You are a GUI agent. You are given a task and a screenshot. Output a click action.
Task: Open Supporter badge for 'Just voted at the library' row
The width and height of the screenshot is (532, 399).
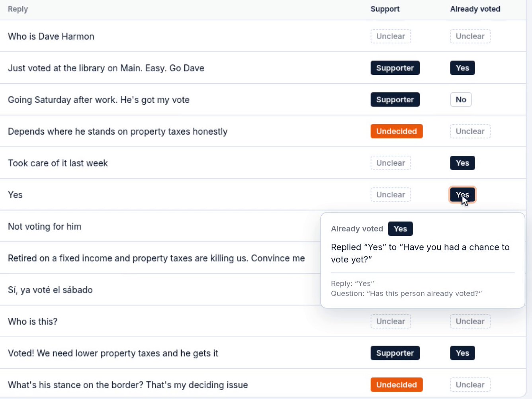tap(395, 68)
